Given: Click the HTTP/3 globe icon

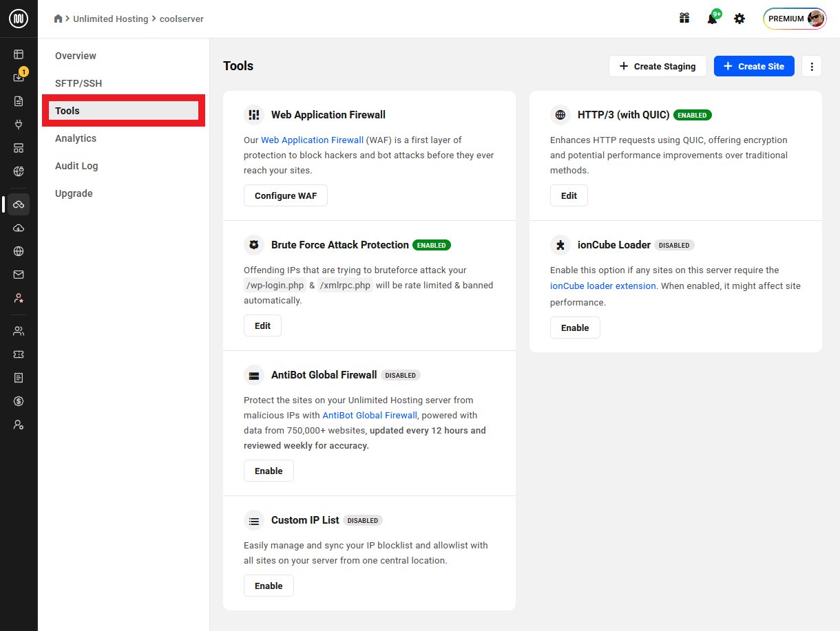Looking at the screenshot, I should pyautogui.click(x=560, y=115).
